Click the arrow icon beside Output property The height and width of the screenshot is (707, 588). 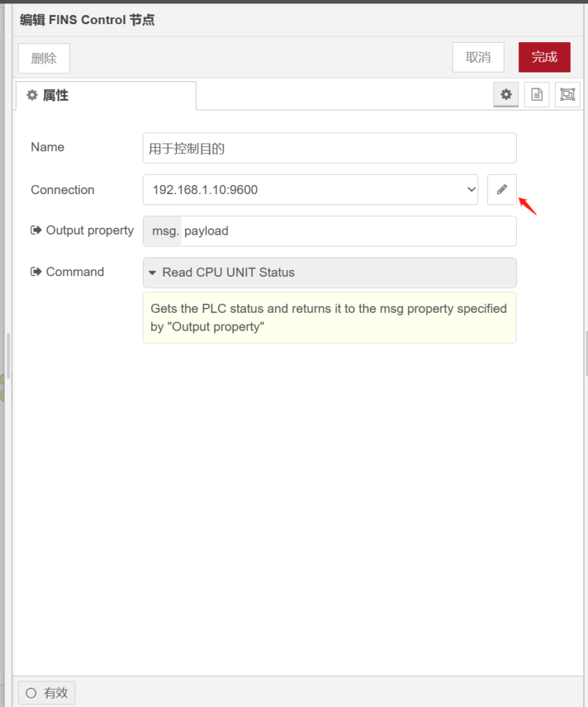pyautogui.click(x=36, y=231)
